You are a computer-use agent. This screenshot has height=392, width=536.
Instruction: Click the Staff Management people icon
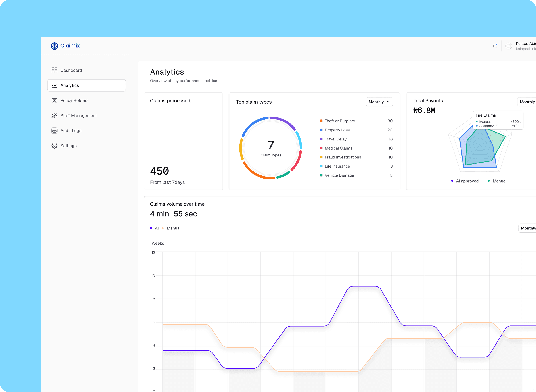(x=54, y=116)
